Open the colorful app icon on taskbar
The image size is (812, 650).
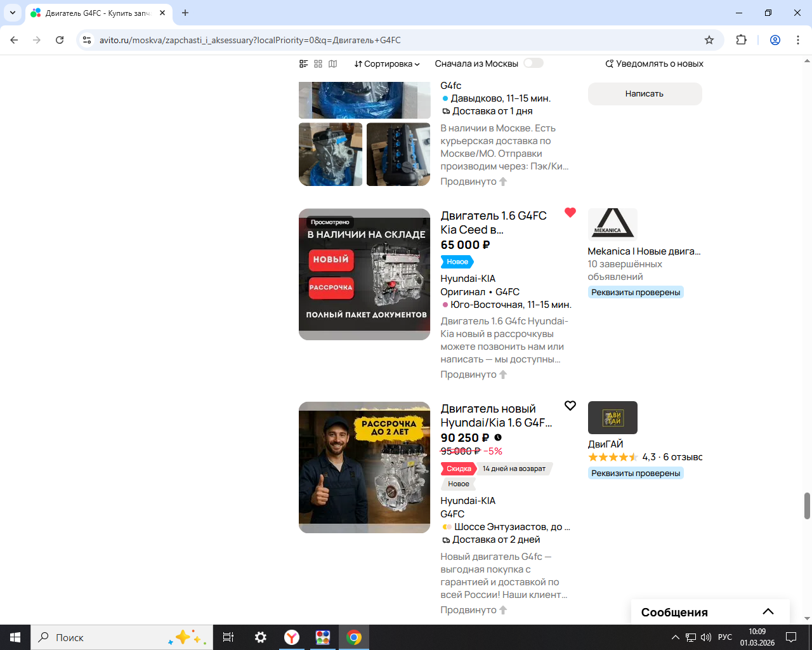323,637
